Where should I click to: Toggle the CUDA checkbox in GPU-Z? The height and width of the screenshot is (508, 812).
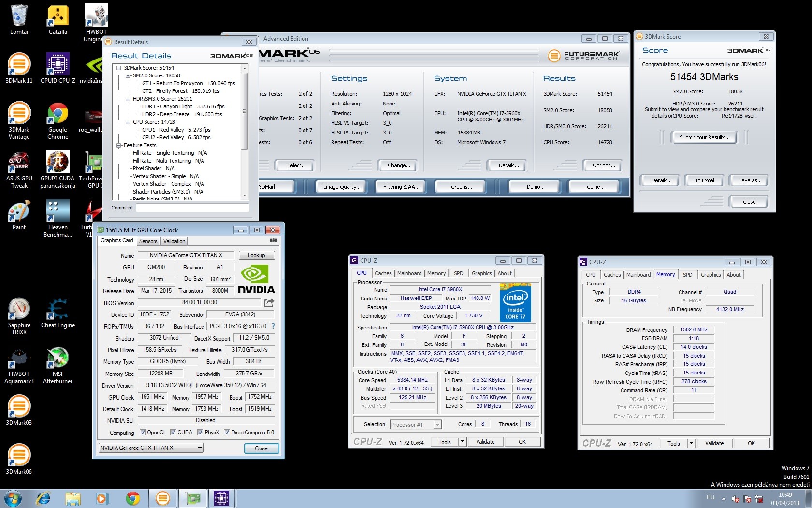(x=174, y=433)
